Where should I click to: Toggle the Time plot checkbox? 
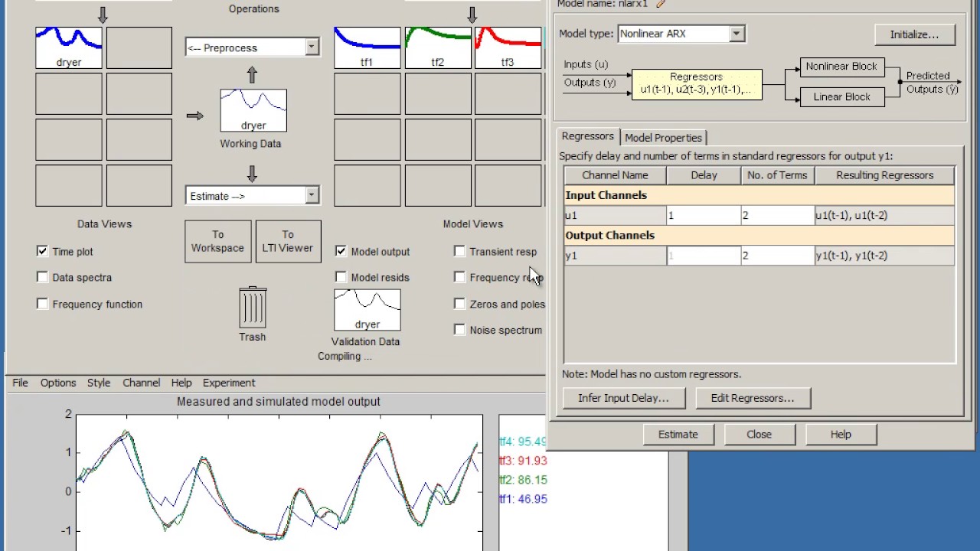[x=42, y=251]
